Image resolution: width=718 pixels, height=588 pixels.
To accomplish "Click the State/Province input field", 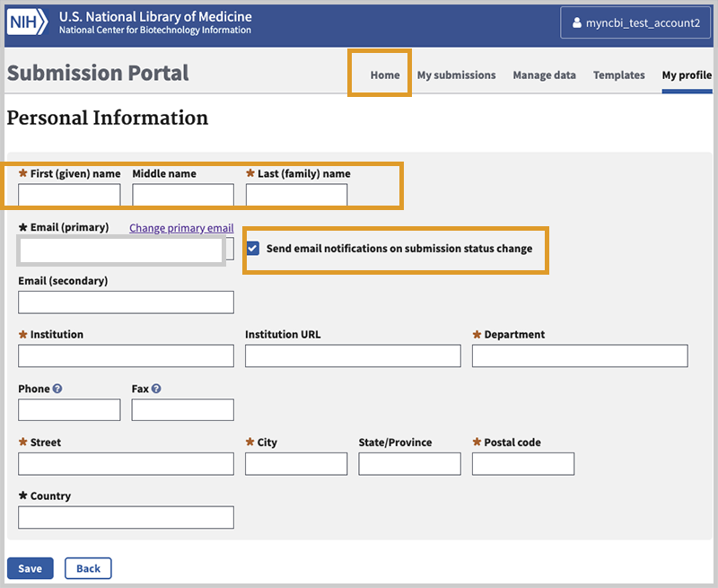I will (x=410, y=464).
